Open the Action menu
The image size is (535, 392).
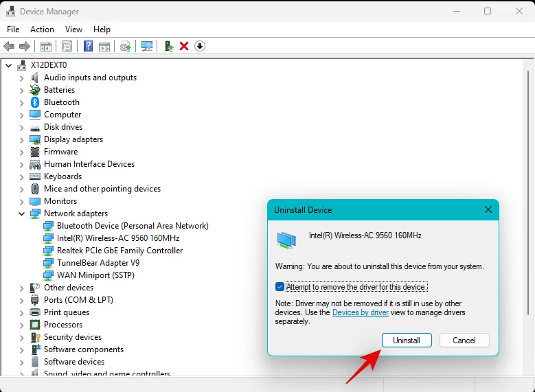[42, 30]
